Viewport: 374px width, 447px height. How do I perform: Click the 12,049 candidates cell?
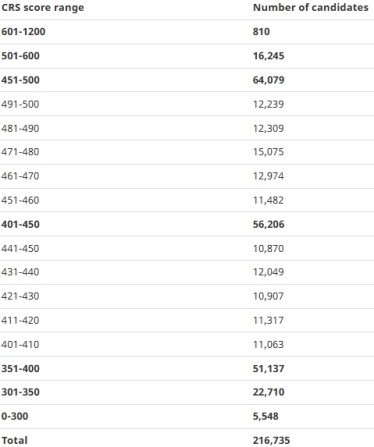pos(268,272)
